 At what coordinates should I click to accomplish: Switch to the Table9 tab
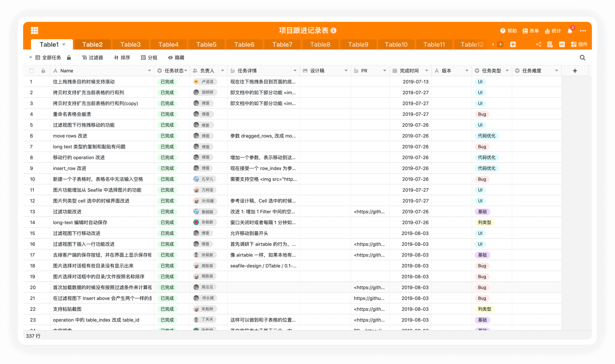[x=358, y=44]
